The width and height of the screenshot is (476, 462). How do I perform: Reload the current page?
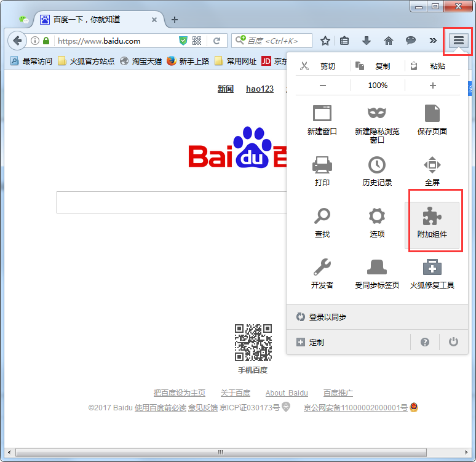(216, 41)
